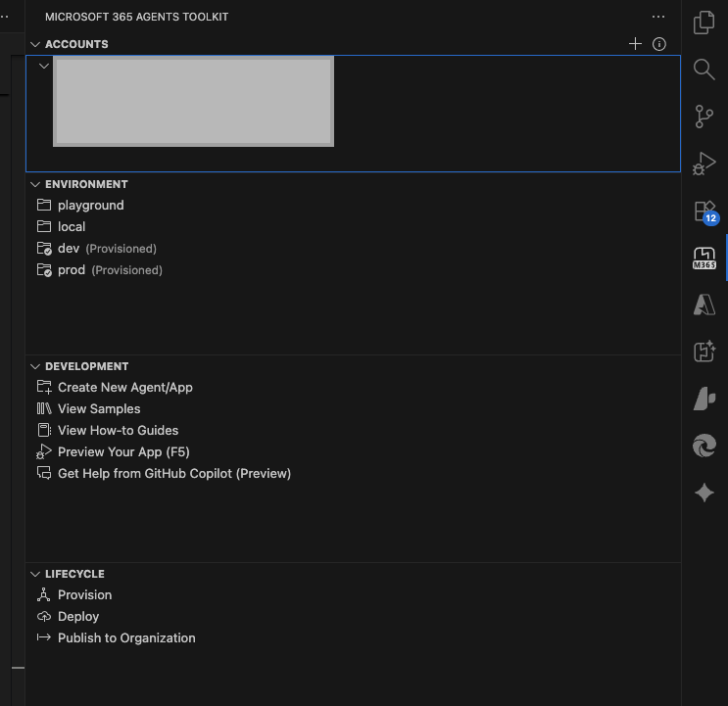
Task: Click Publish to Organization
Action: (126, 638)
